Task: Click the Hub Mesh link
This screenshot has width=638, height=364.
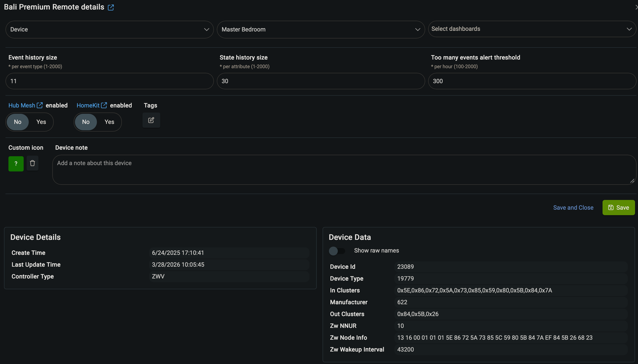Action: (22, 106)
